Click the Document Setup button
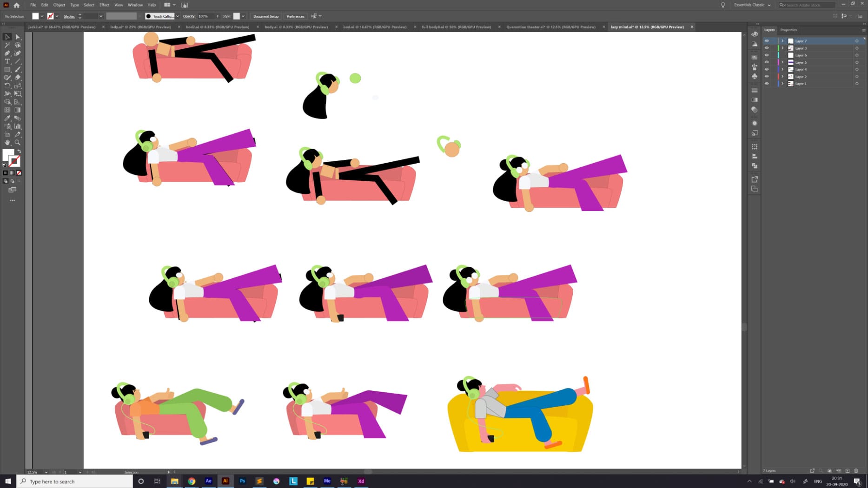The height and width of the screenshot is (488, 868). pos(266,16)
